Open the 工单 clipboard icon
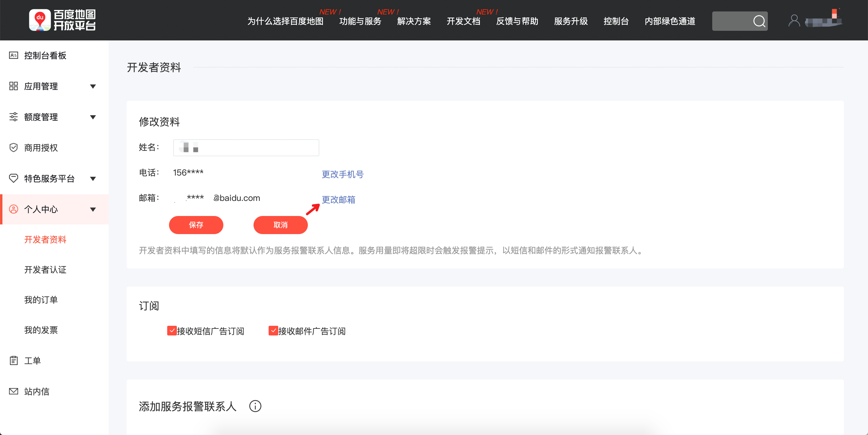Image resolution: width=868 pixels, height=435 pixels. click(x=14, y=360)
